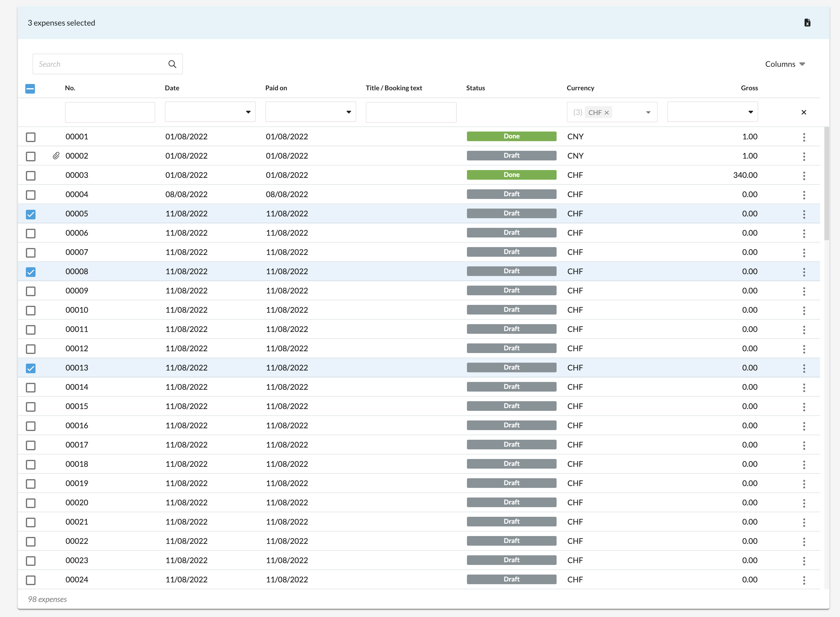Clear all filters with the X icon

coord(804,113)
